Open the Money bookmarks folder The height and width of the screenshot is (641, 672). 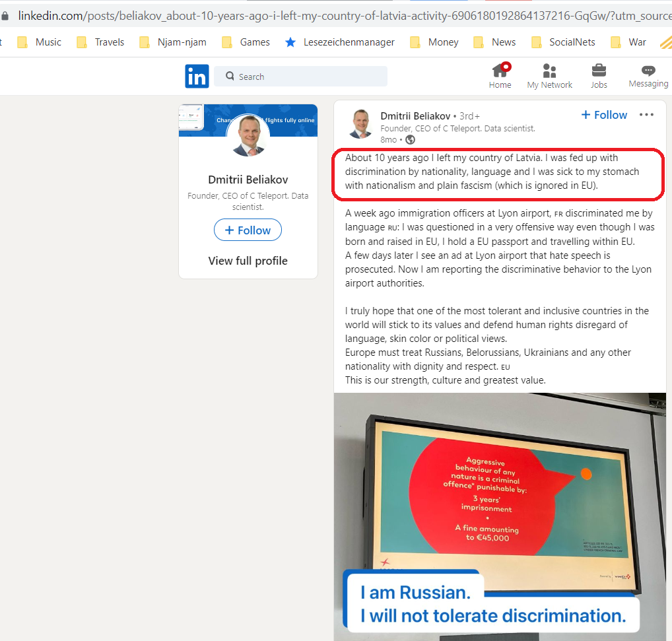click(x=434, y=42)
